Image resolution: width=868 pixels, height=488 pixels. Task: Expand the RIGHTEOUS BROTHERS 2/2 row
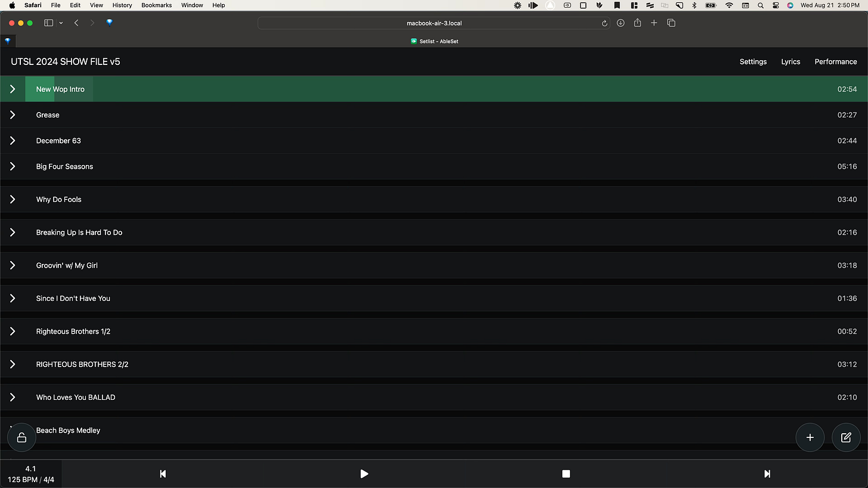tap(13, 364)
